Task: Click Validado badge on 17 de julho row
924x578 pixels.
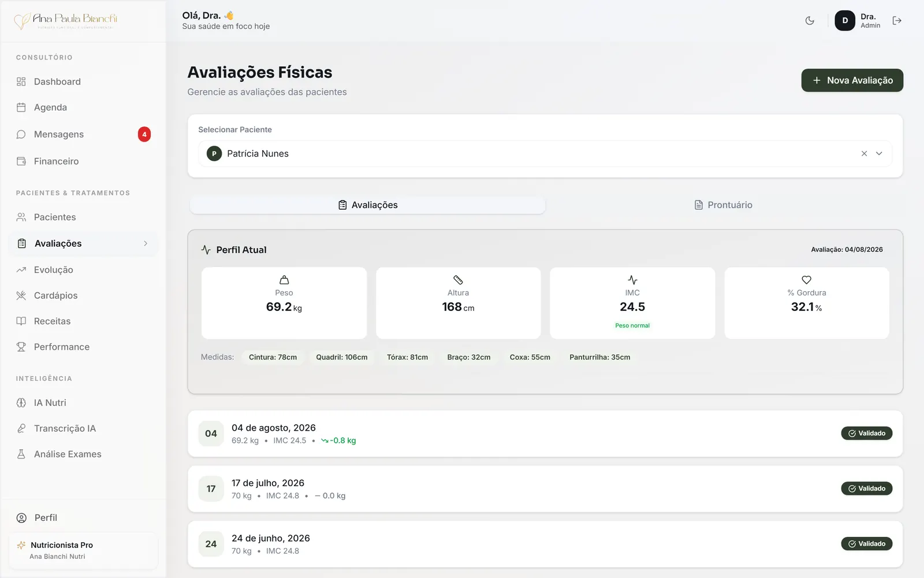Action: (x=866, y=489)
